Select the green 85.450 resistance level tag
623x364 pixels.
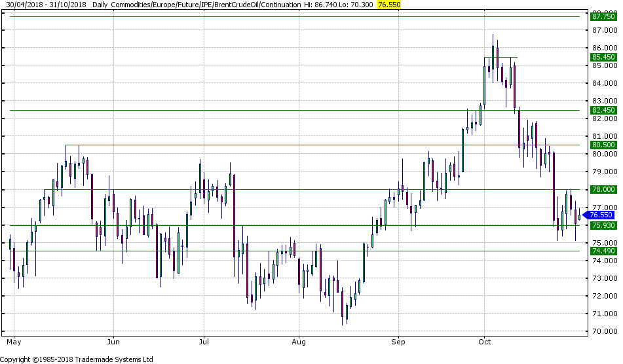(x=603, y=57)
